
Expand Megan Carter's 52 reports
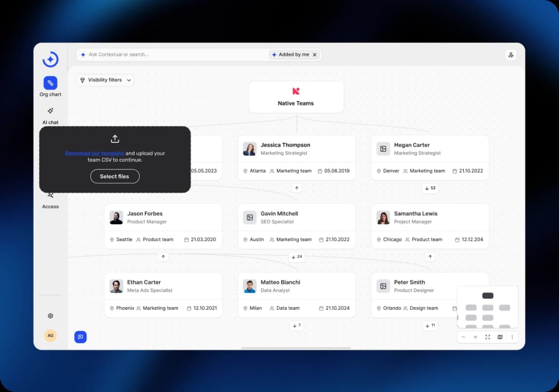coord(430,188)
